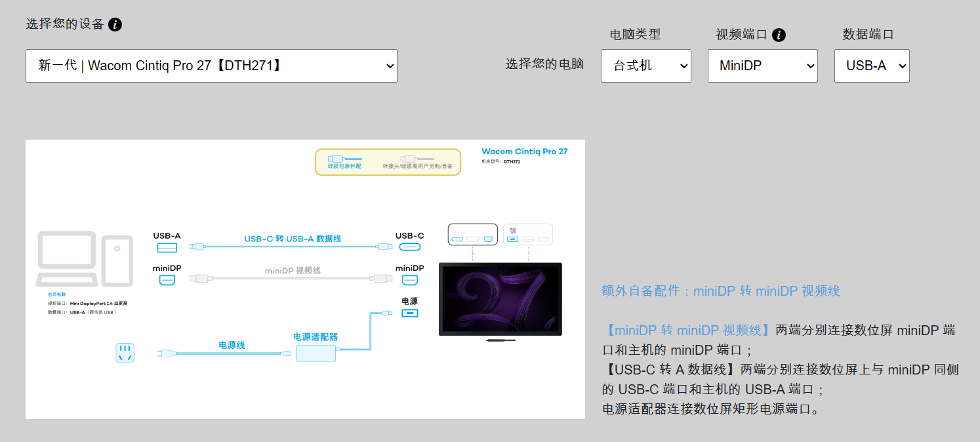Click the blue【miniDP 转 miniDP 视频线】text
Image resolution: width=980 pixels, height=442 pixels.
688,330
